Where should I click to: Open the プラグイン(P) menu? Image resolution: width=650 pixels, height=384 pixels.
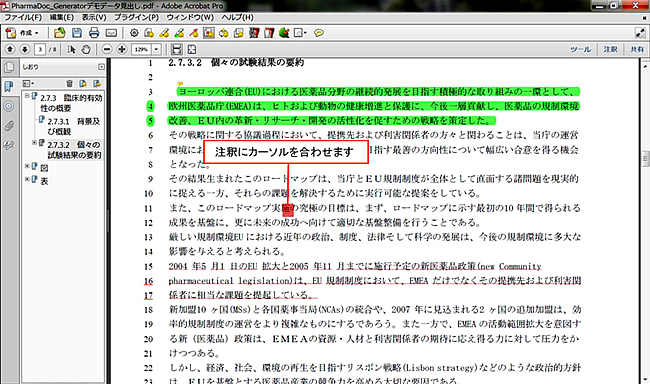[x=136, y=17]
